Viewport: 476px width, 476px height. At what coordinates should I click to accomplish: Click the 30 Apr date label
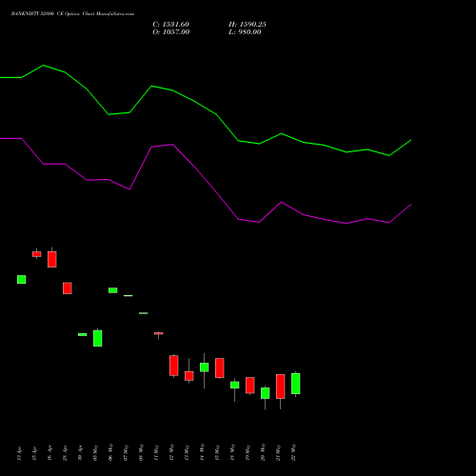pyautogui.click(x=80, y=453)
